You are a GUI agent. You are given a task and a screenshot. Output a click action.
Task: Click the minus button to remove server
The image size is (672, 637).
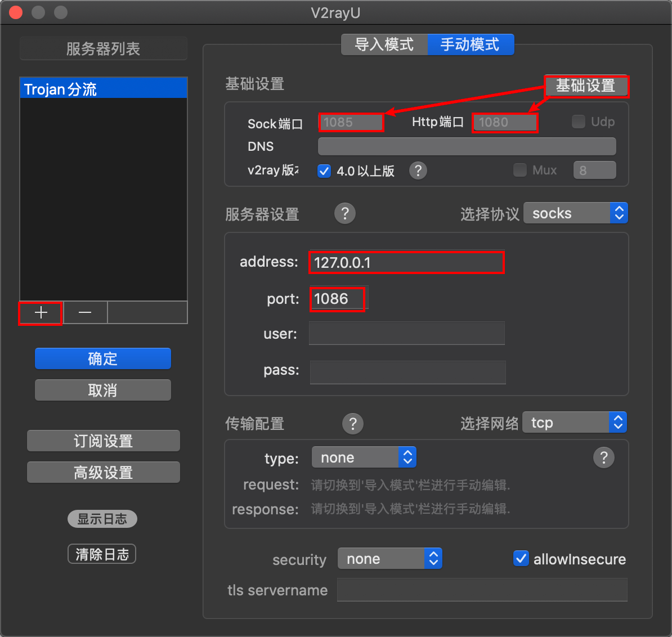coord(86,313)
